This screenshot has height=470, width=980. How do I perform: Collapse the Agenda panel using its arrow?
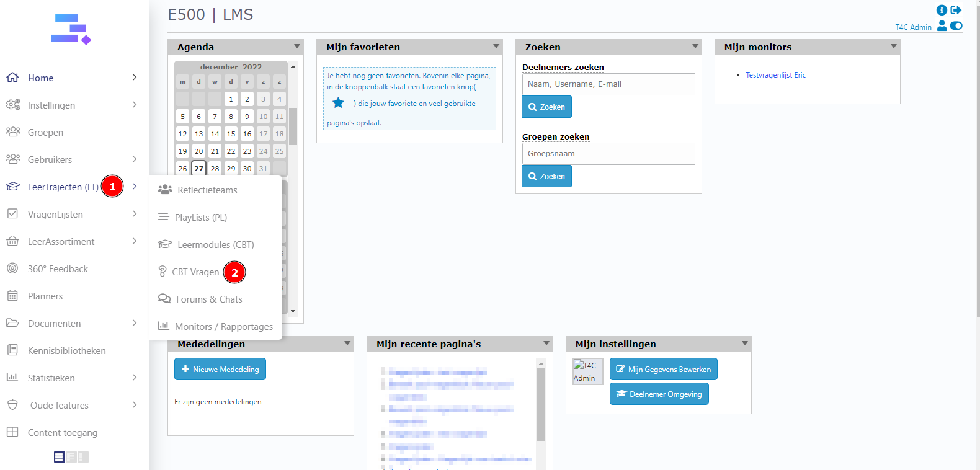click(x=297, y=47)
